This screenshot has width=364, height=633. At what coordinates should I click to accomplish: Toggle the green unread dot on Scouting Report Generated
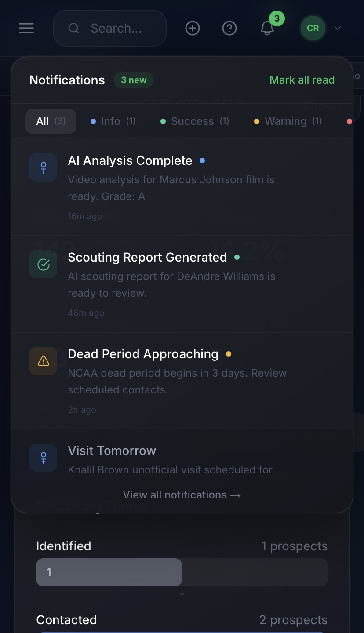[237, 257]
